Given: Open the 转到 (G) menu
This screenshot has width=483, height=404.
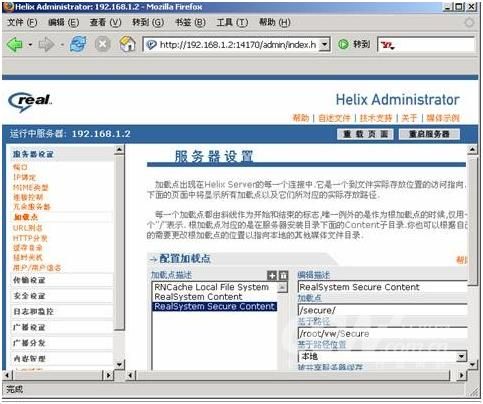Looking at the screenshot, I should (148, 22).
